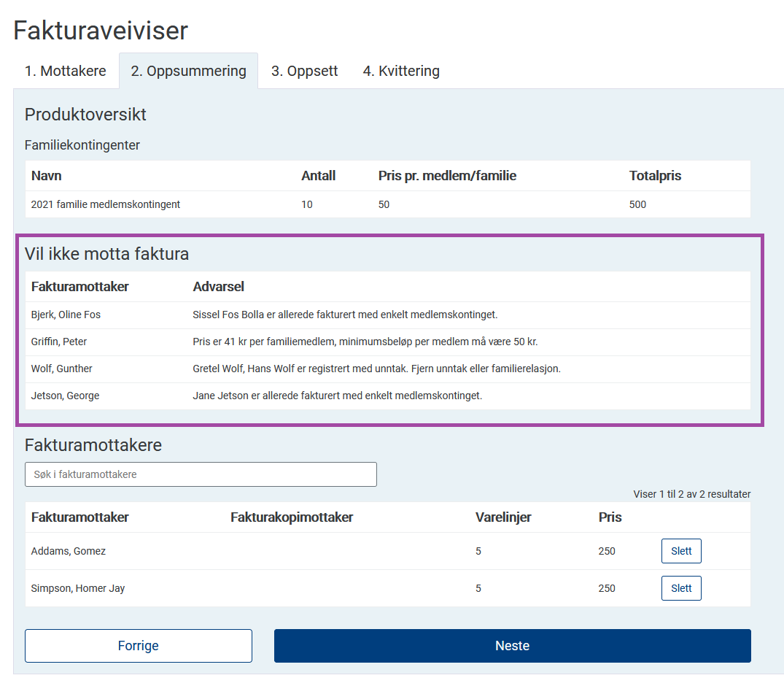This screenshot has width=784, height=686.
Task: Select recipient Bjerk, Oline Fos
Action: pos(66,315)
